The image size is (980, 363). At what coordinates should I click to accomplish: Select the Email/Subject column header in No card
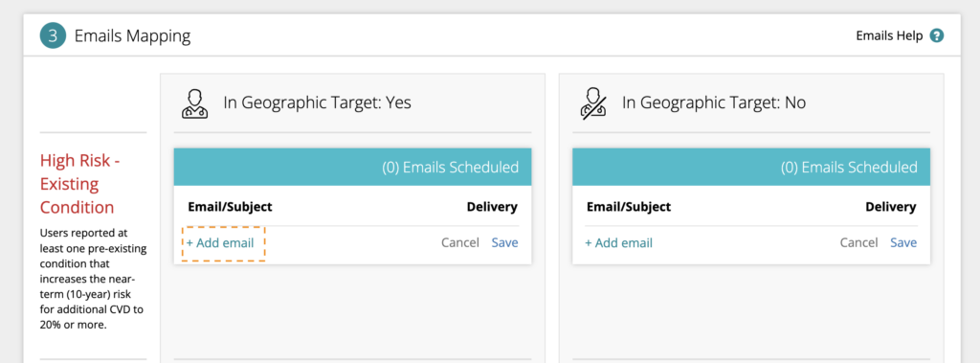[x=629, y=207]
